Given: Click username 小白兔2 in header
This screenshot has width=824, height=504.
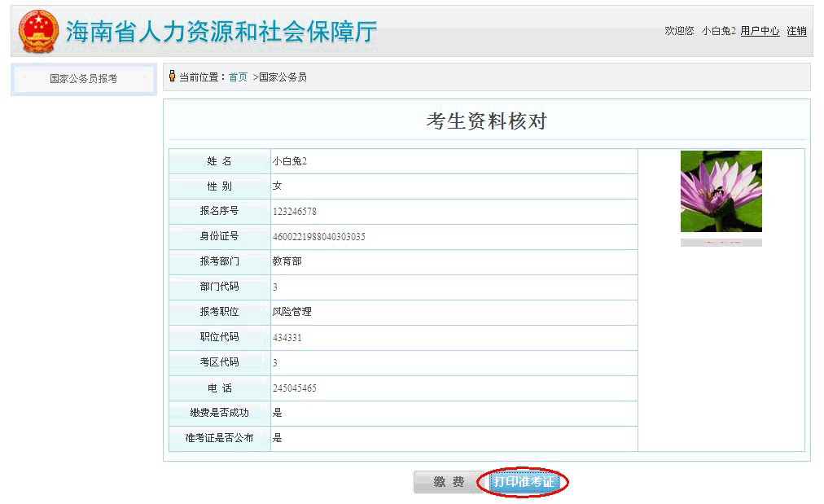Looking at the screenshot, I should tap(718, 31).
